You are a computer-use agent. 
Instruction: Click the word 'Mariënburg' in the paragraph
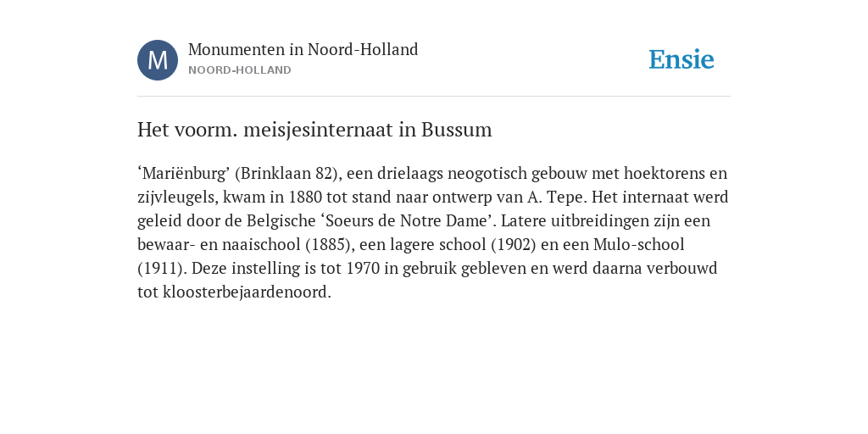pos(184,174)
